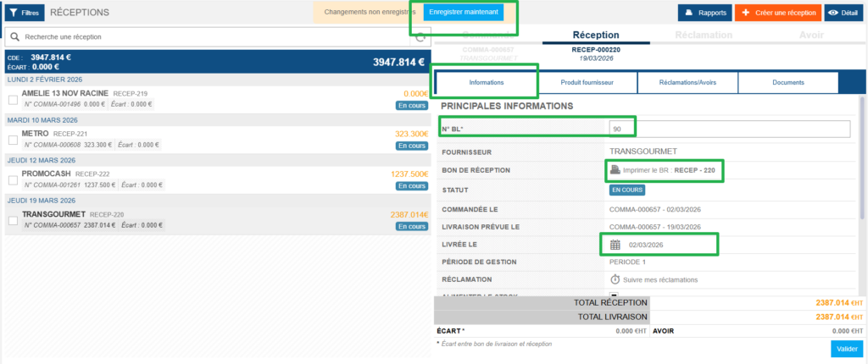Open the Réclamations/Avoirs tab

[x=687, y=83]
